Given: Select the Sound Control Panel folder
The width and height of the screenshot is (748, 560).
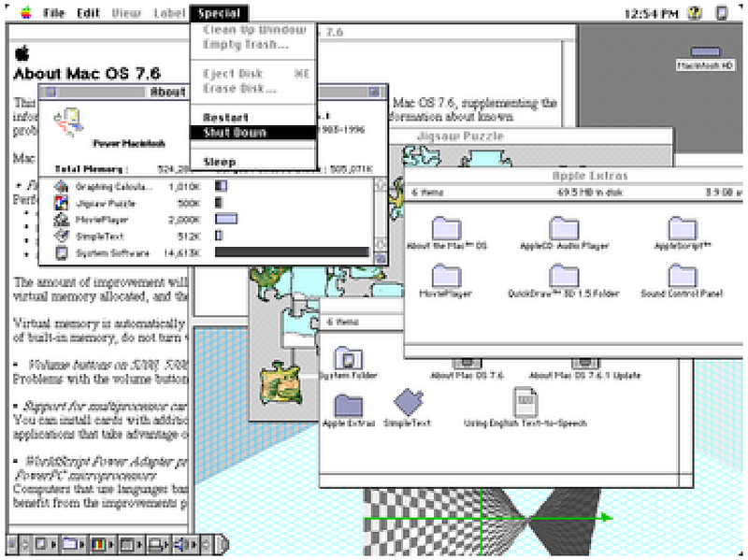Looking at the screenshot, I should point(683,275).
